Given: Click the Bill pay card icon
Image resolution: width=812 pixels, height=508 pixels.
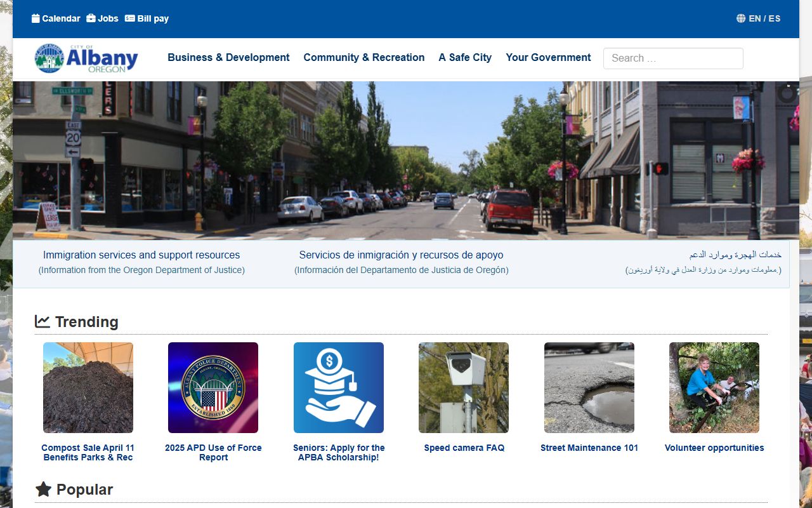Looking at the screenshot, I should [x=130, y=18].
